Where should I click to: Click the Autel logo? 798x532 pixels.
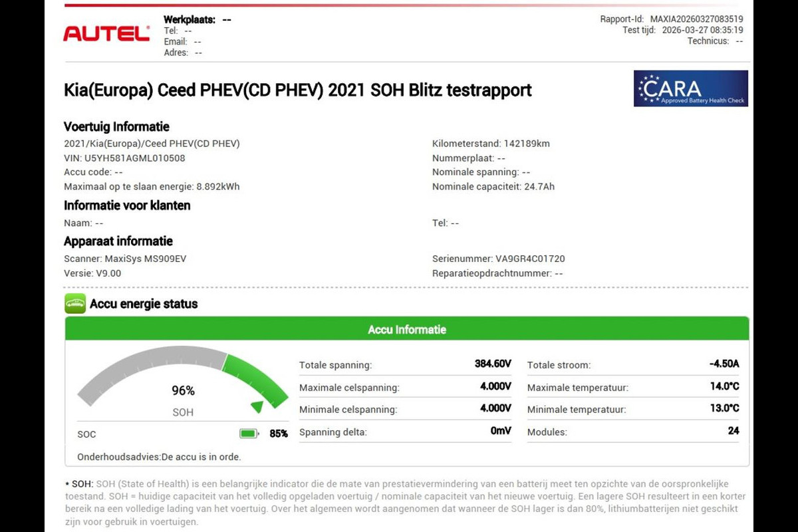pyautogui.click(x=106, y=34)
